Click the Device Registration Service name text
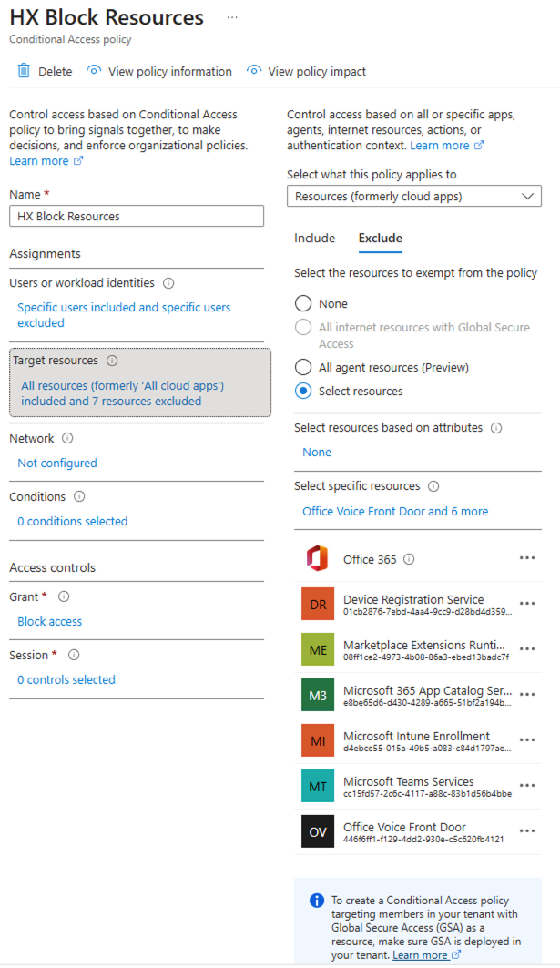 point(413,599)
